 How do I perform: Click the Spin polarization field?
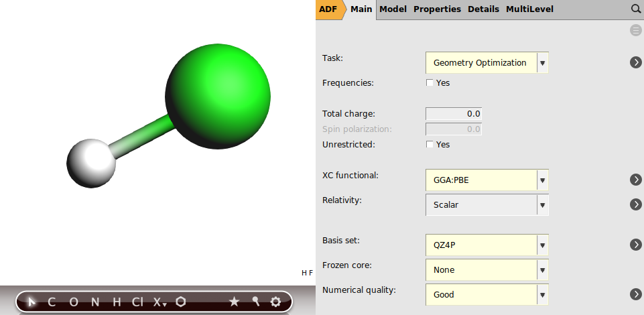(454, 129)
